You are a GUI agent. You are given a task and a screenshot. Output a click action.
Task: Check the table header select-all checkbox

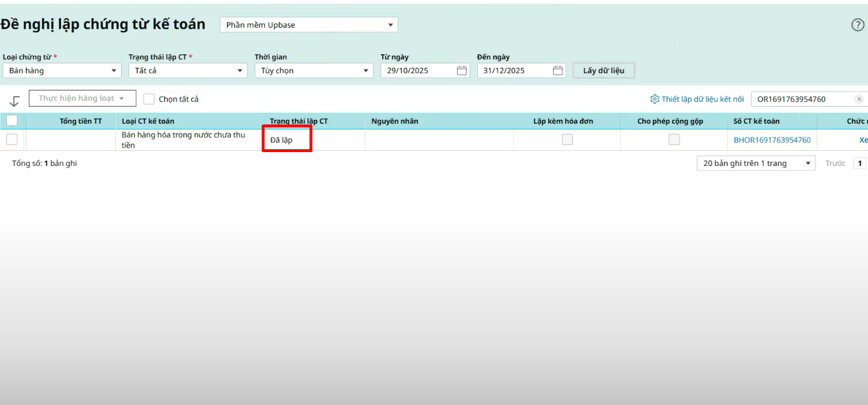[12, 120]
